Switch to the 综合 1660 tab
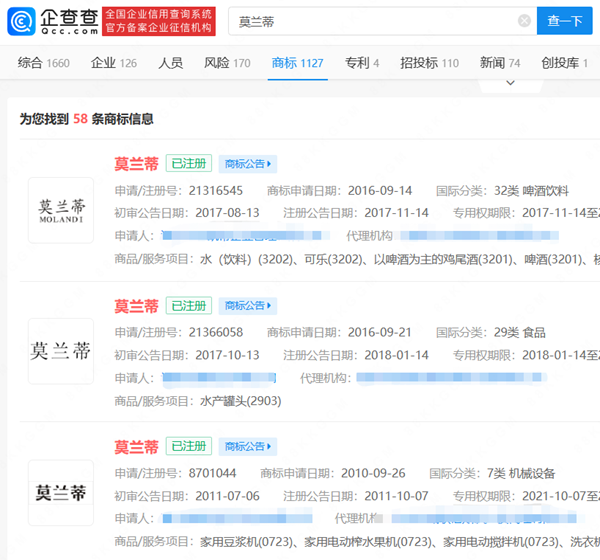The image size is (600, 560). (44, 63)
